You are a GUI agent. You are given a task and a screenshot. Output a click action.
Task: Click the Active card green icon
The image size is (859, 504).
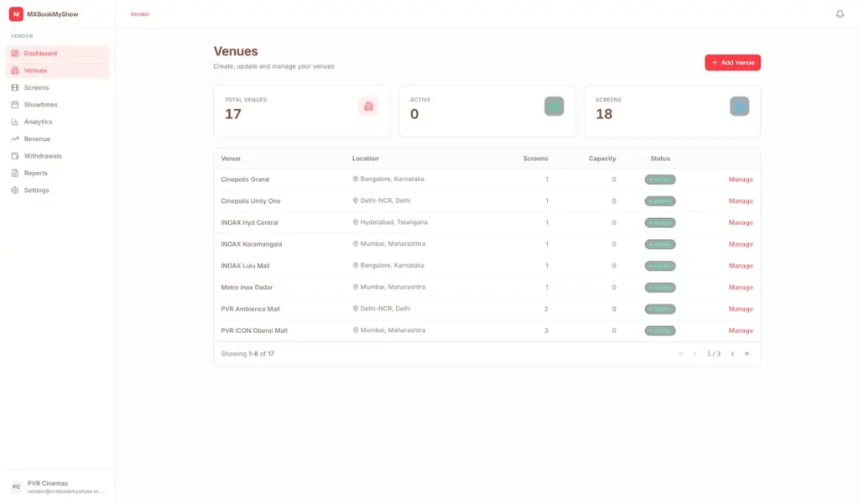554,107
